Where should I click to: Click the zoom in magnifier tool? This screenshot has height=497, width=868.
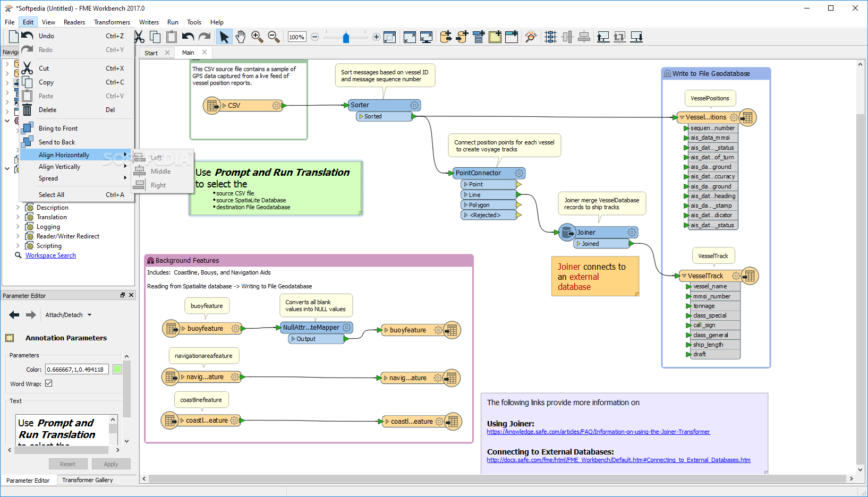point(257,37)
